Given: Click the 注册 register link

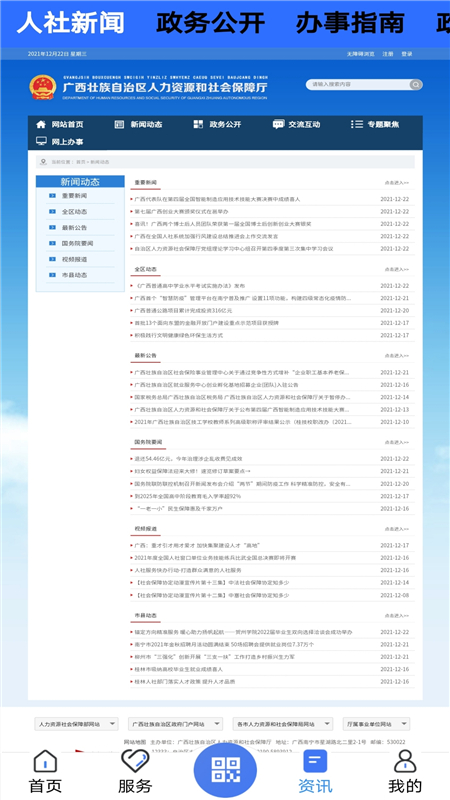Looking at the screenshot, I should [388, 54].
